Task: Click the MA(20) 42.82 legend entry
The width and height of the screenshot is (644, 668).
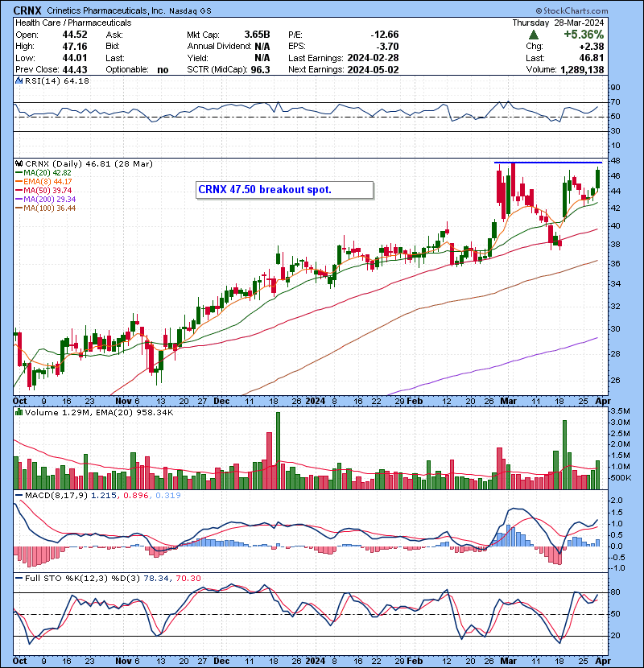Action: (x=47, y=172)
